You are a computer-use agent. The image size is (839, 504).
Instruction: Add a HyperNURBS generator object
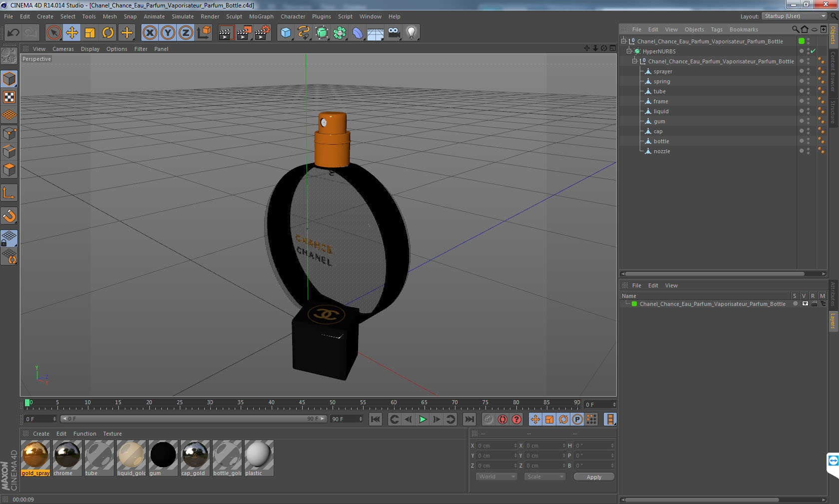click(x=322, y=33)
